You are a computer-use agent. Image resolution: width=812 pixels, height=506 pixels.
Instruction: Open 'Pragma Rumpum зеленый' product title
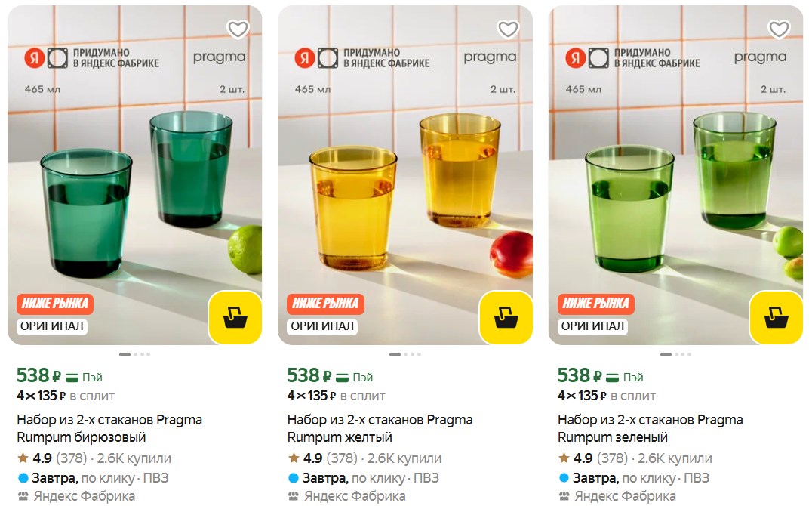point(650,428)
